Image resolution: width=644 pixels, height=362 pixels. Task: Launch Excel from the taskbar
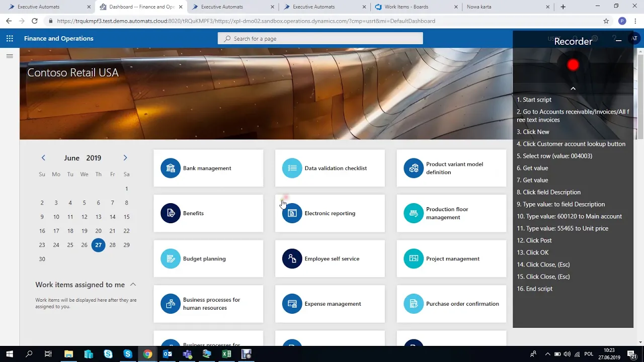(x=226, y=354)
